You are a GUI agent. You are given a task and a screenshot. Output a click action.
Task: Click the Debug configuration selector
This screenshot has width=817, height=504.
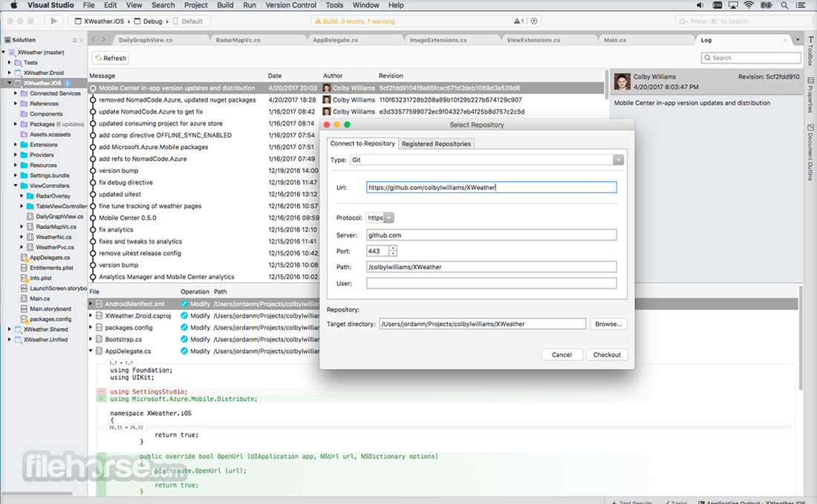click(152, 22)
